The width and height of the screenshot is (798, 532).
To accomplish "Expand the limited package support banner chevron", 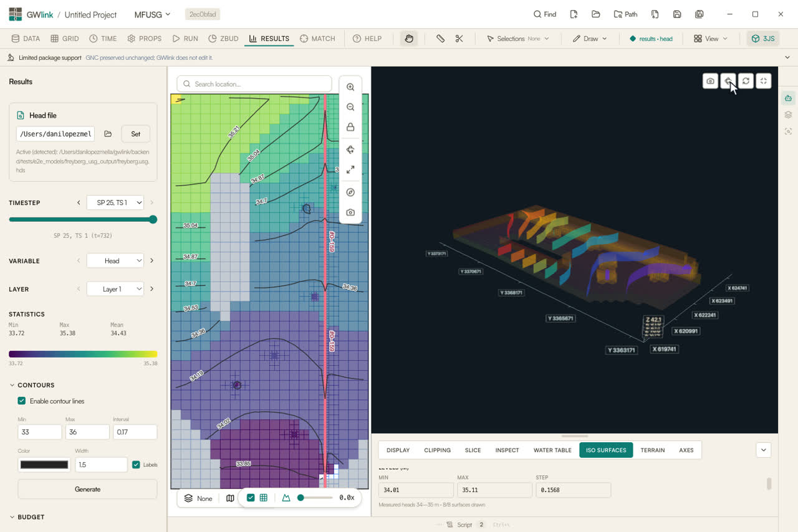I will coord(787,57).
